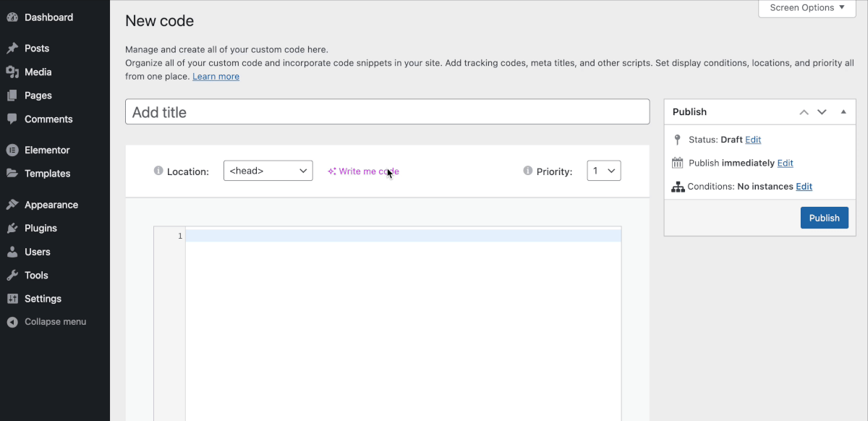Open the Location dropdown showing <head>
Image resolution: width=868 pixels, height=421 pixels.
pos(268,170)
